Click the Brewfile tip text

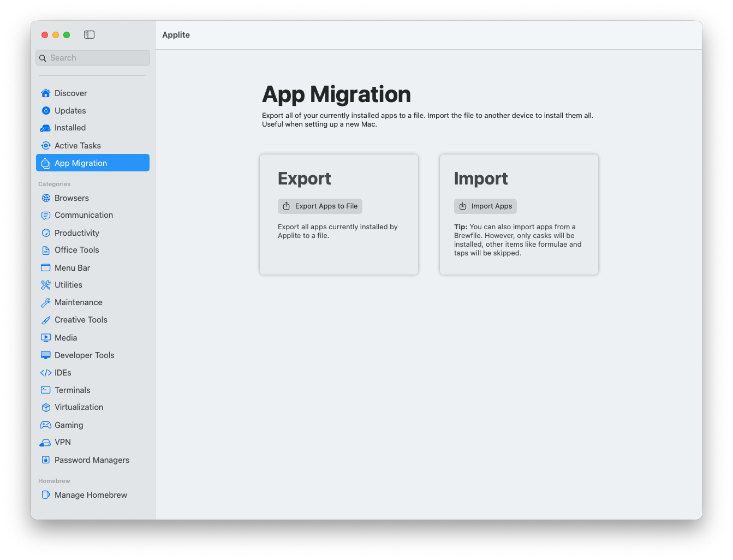click(518, 240)
